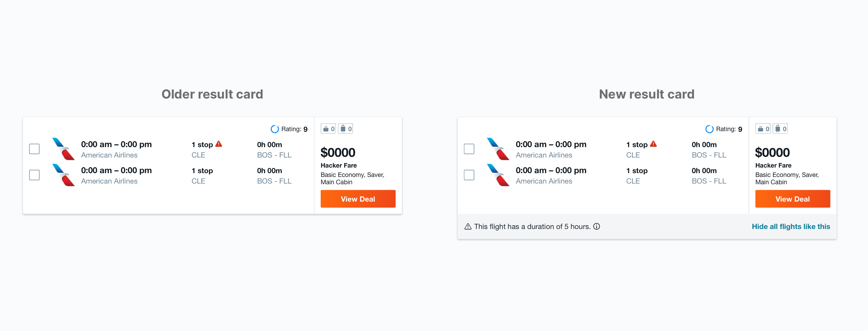Click triangle alert icon in duration banner
Viewport: 868px width, 331px height.
tap(468, 227)
